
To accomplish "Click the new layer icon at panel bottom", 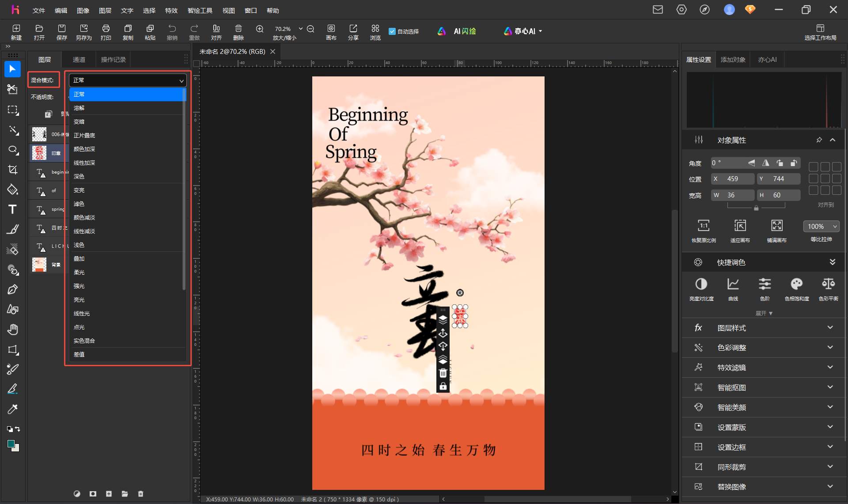I will click(109, 494).
